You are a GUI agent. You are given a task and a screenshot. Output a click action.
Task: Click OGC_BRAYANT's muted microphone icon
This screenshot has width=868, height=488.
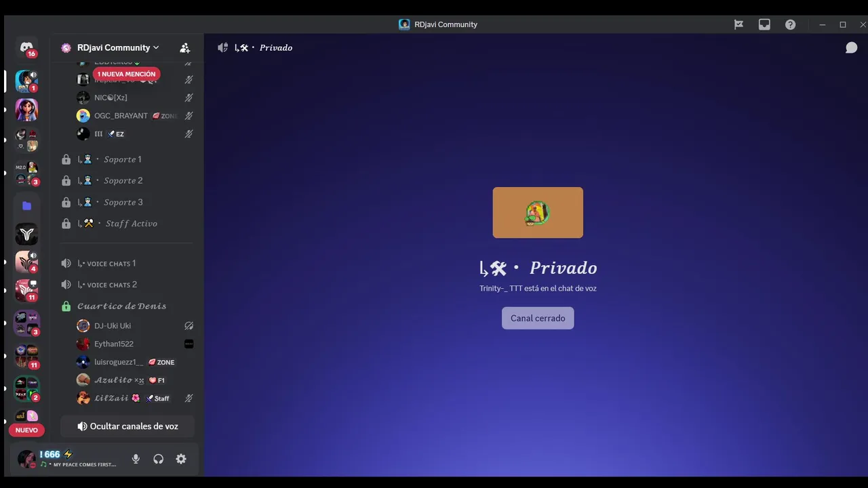[189, 116]
